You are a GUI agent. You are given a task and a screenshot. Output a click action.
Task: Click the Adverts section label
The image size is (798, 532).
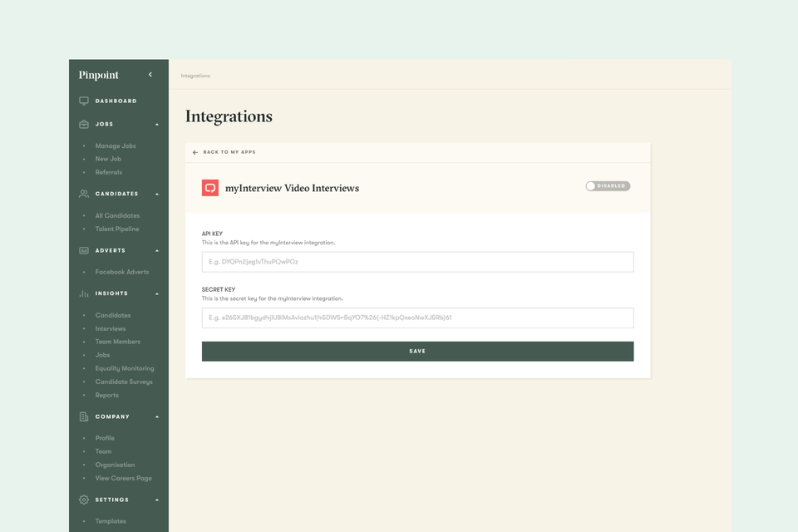pyautogui.click(x=111, y=250)
